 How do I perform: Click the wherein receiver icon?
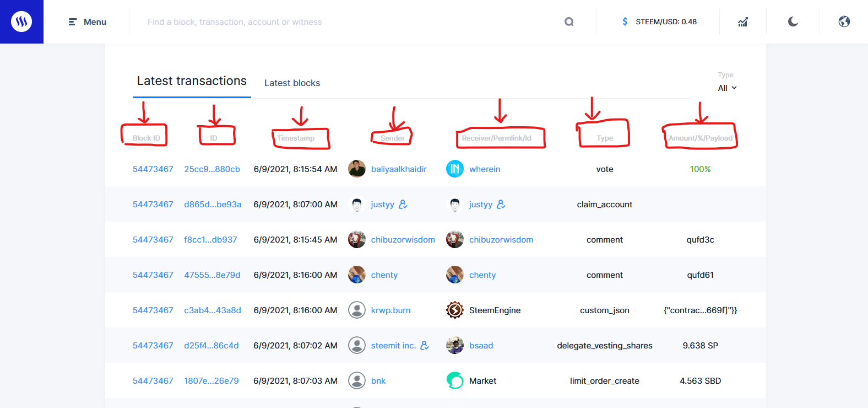(x=455, y=169)
